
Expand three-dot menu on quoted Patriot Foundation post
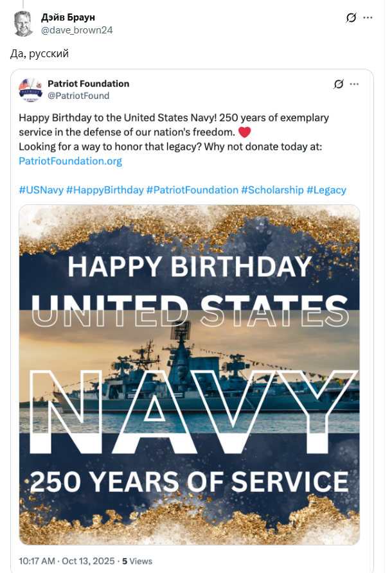354,84
